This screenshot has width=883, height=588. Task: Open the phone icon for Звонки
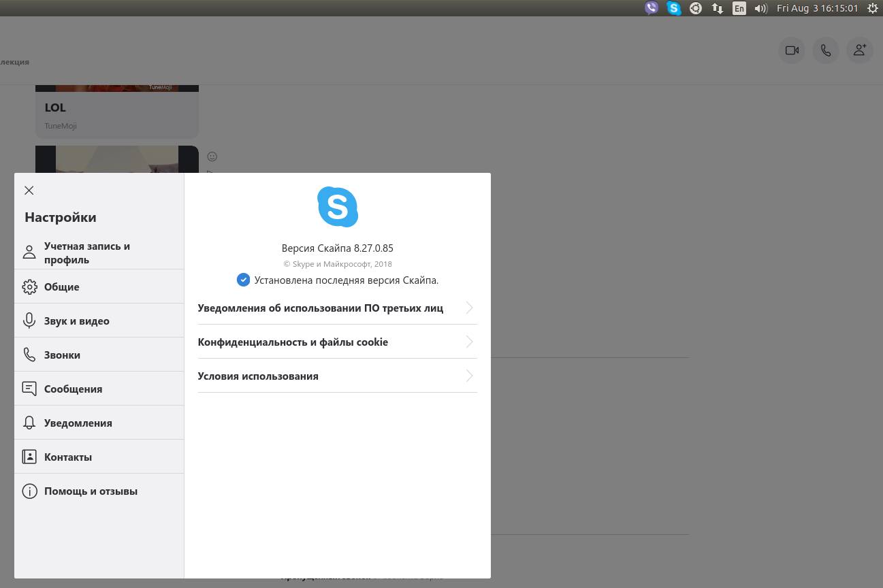[29, 355]
